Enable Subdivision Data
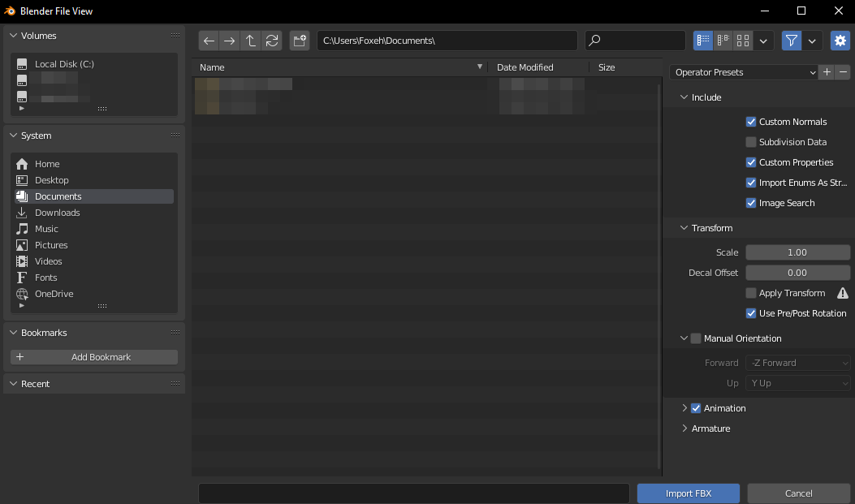 [751, 142]
